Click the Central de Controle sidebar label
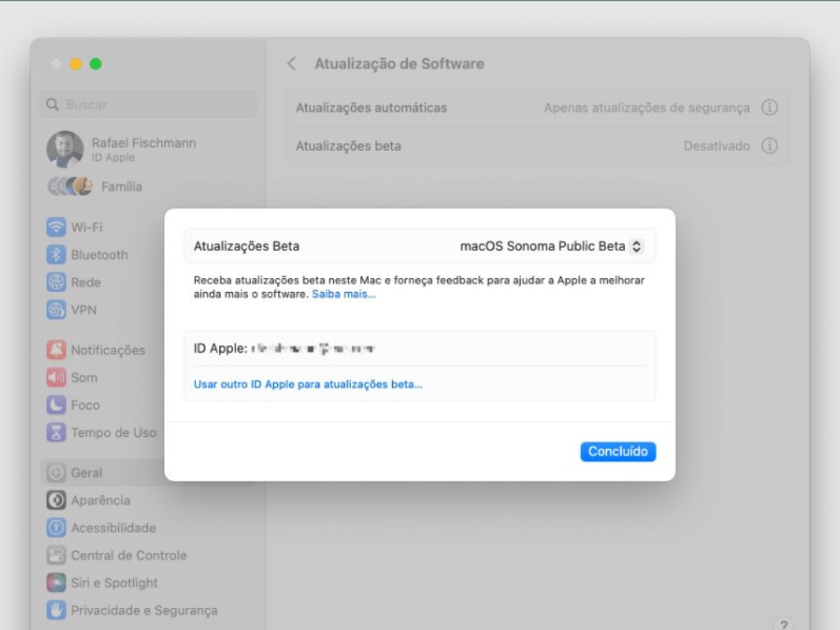 tap(129, 555)
